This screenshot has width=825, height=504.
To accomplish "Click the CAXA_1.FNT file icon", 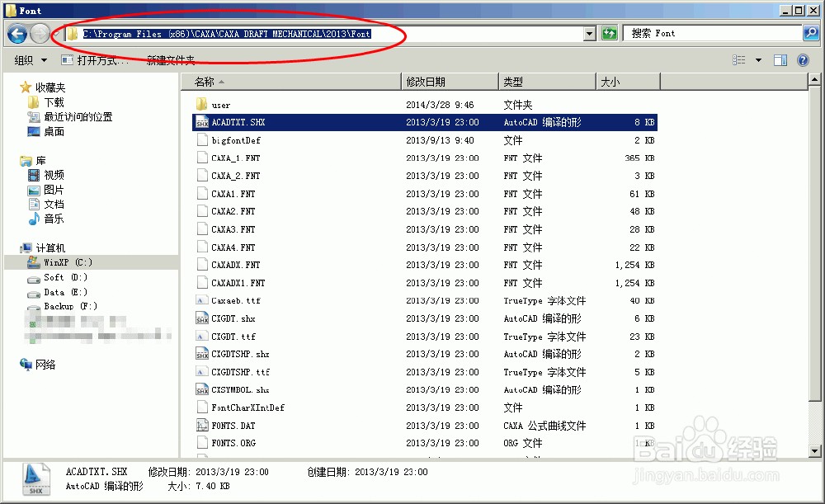I will (x=202, y=158).
